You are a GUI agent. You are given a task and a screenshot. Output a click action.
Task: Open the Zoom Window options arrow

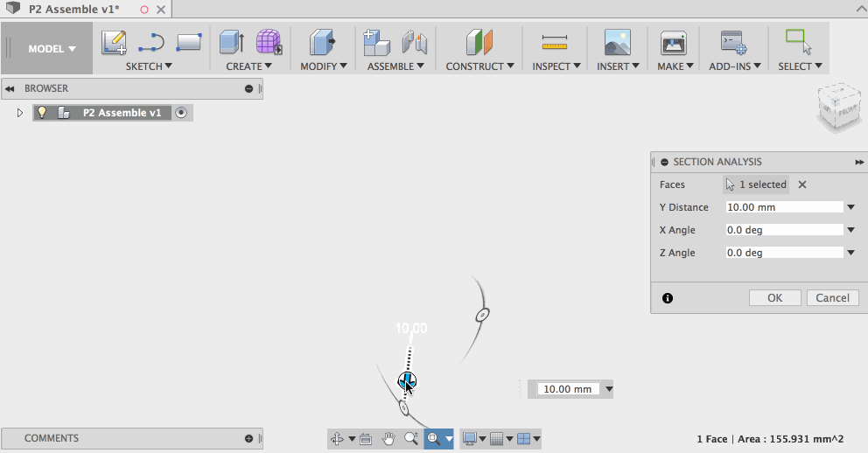click(x=449, y=439)
